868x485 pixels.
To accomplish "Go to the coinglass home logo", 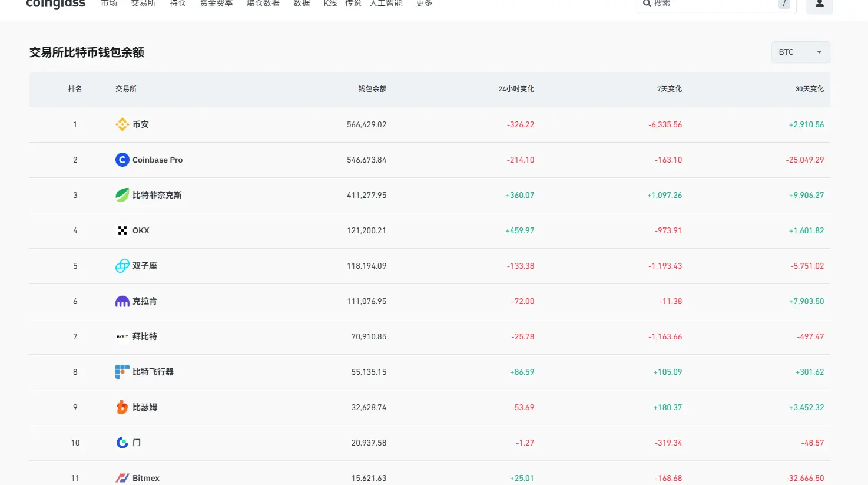I will click(56, 4).
